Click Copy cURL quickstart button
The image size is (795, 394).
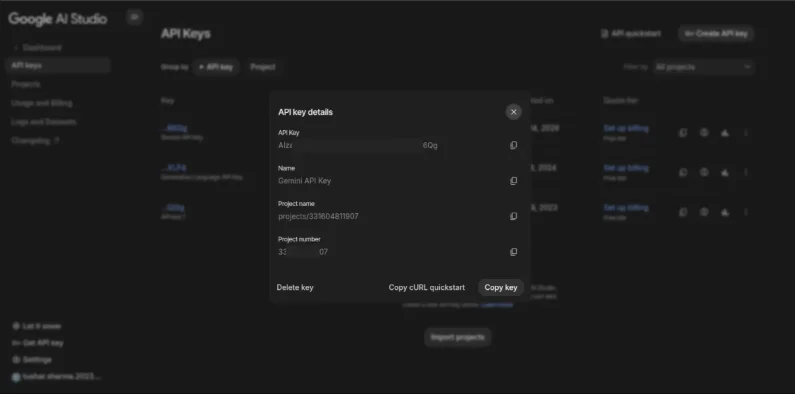coord(426,288)
